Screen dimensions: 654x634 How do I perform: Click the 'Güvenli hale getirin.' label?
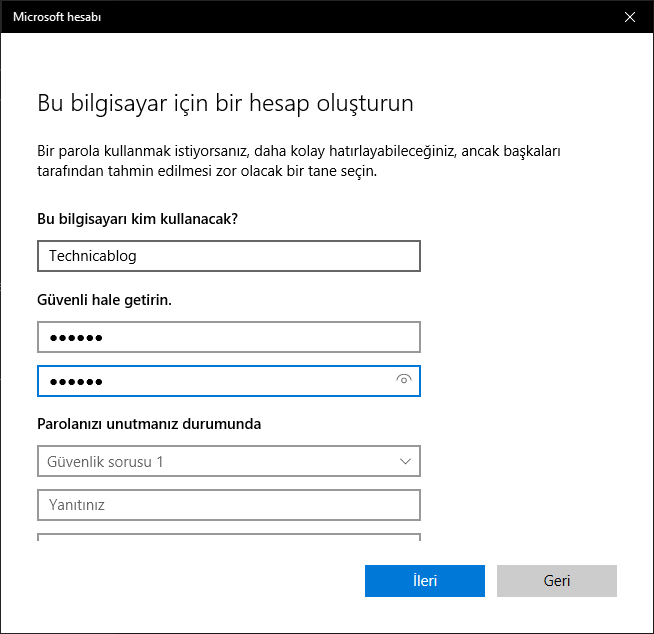pyautogui.click(x=104, y=300)
